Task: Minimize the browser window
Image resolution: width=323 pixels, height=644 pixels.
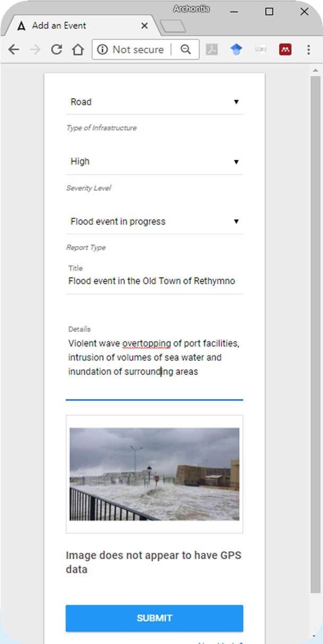Action: [234, 11]
